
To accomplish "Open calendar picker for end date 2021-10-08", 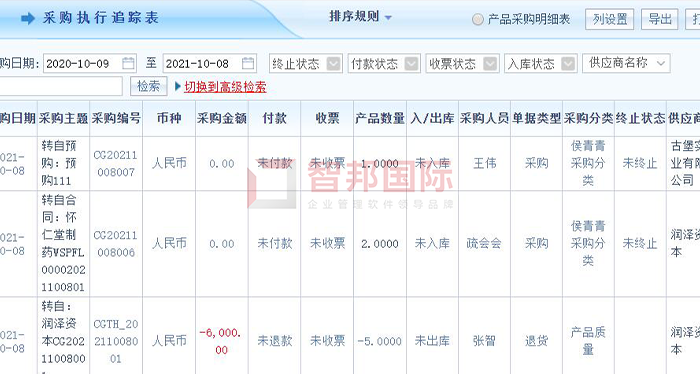I will point(248,63).
